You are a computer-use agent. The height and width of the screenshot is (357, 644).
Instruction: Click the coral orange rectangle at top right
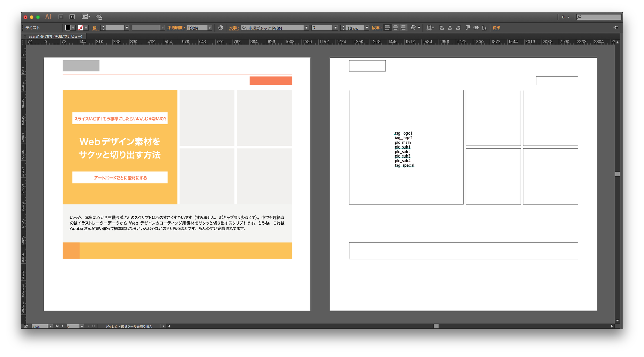pyautogui.click(x=271, y=81)
